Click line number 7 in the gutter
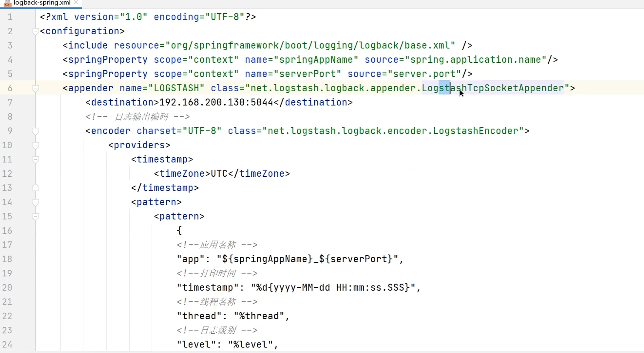The height and width of the screenshot is (353, 644). [x=10, y=102]
